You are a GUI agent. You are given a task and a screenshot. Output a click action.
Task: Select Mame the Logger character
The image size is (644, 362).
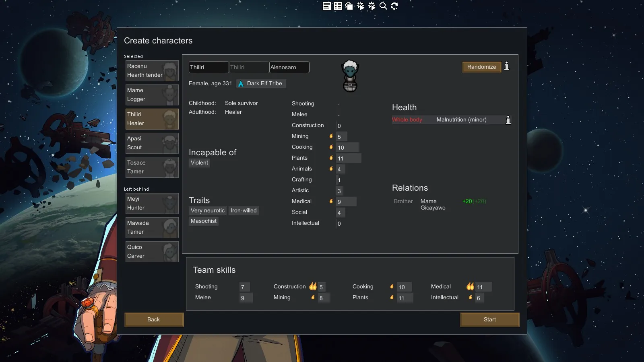(x=152, y=95)
